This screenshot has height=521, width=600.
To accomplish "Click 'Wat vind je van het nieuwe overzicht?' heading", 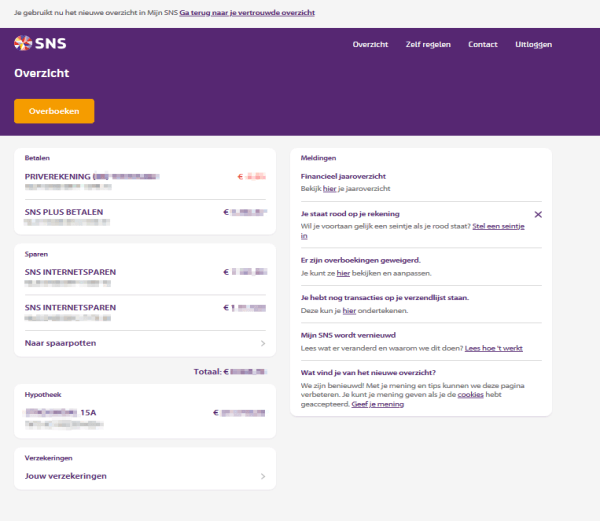I will 368,373.
